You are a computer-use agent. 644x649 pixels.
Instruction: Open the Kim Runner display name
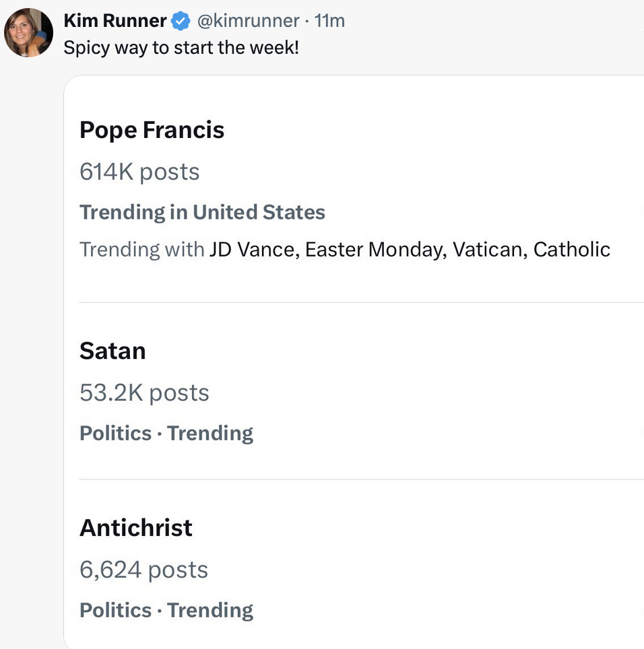115,22
